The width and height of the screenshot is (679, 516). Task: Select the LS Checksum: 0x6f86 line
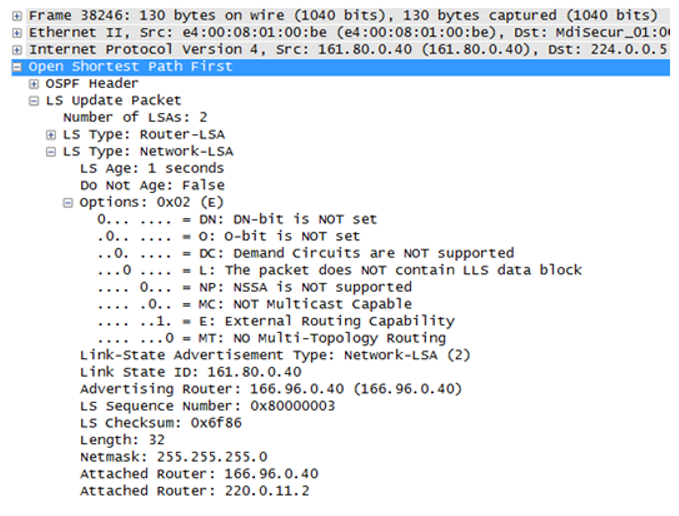[x=161, y=423]
